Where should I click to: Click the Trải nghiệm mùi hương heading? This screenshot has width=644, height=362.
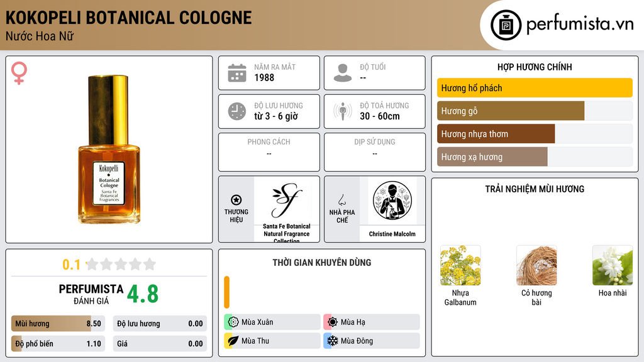point(535,189)
